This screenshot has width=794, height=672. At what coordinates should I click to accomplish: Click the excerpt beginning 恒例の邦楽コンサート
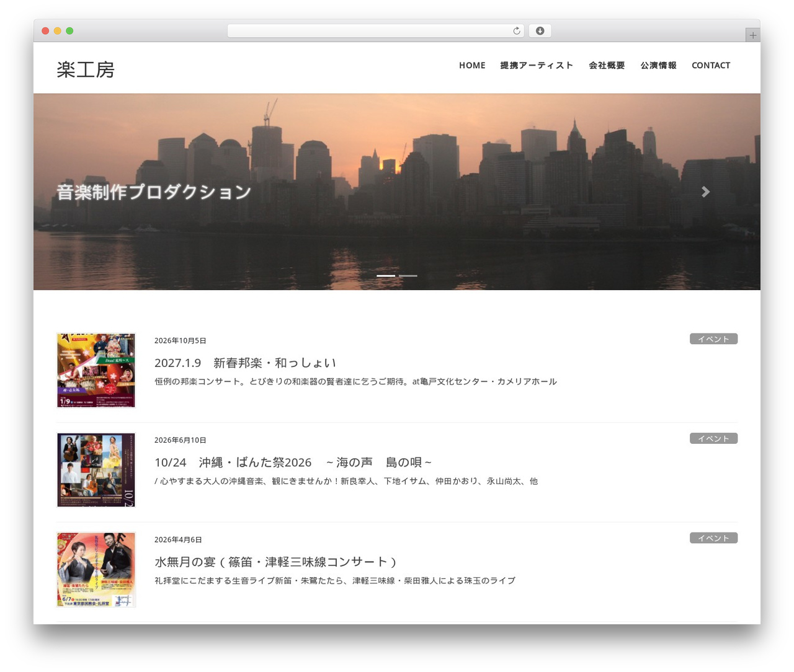[355, 381]
